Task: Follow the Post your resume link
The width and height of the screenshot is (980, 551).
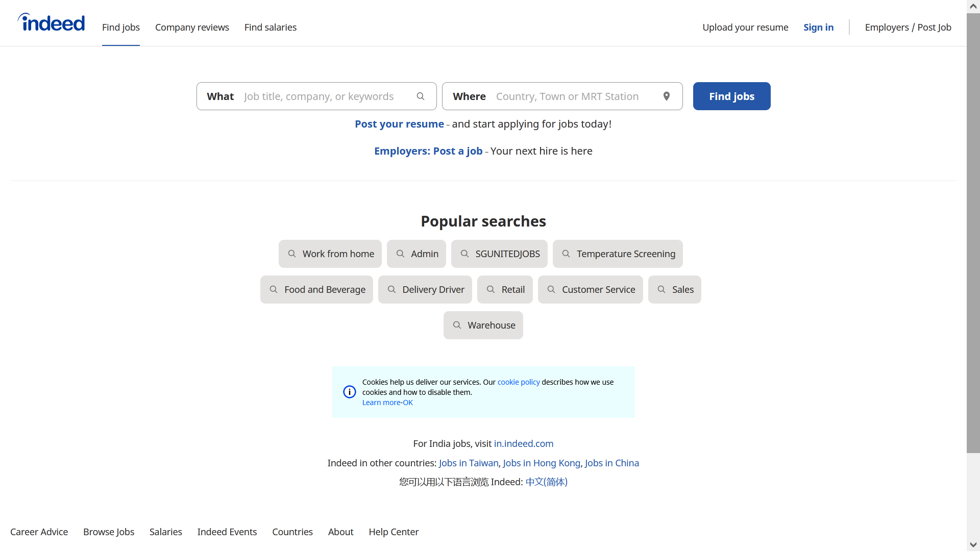Action: pyautogui.click(x=399, y=124)
